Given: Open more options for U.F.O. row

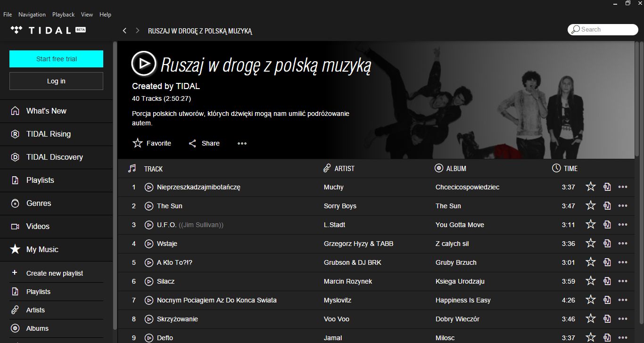Looking at the screenshot, I should point(623,225).
